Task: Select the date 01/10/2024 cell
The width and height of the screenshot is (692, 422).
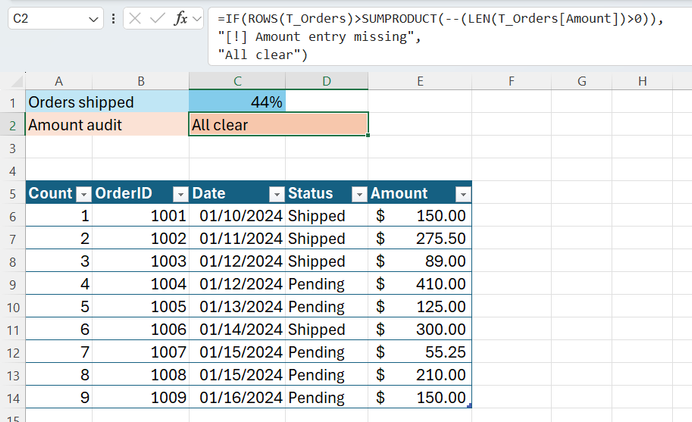Action: (237, 216)
